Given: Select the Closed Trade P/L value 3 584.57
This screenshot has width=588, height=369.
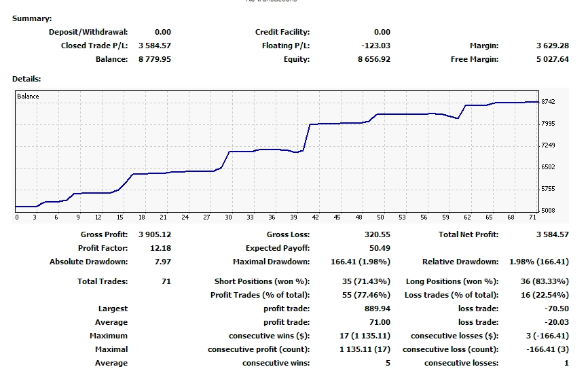Looking at the screenshot, I should (155, 46).
